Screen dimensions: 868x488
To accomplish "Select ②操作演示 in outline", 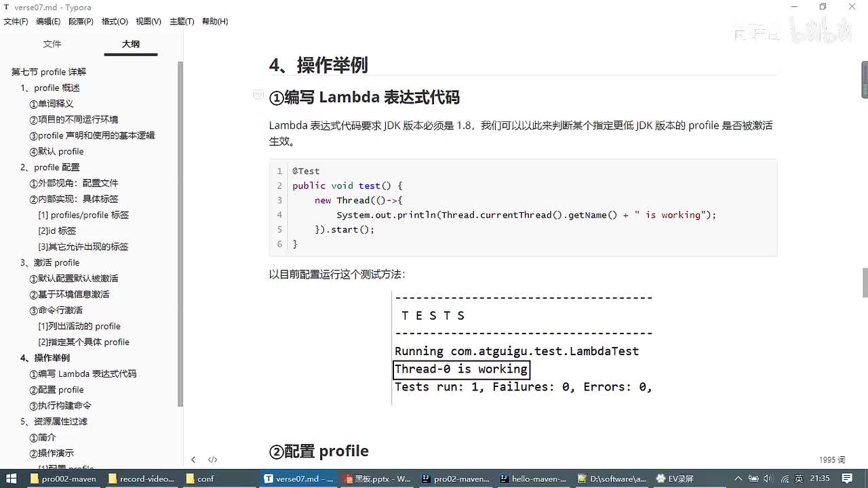I will (52, 453).
